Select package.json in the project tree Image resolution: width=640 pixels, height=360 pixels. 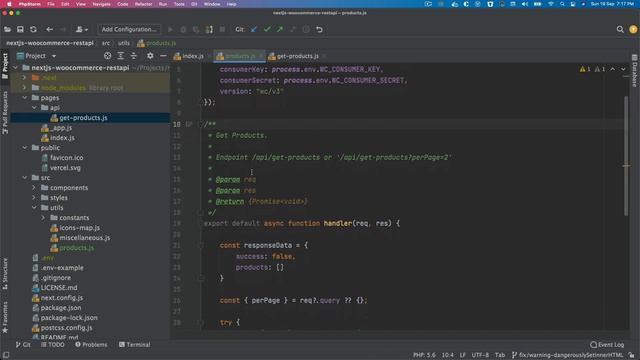coord(60,308)
